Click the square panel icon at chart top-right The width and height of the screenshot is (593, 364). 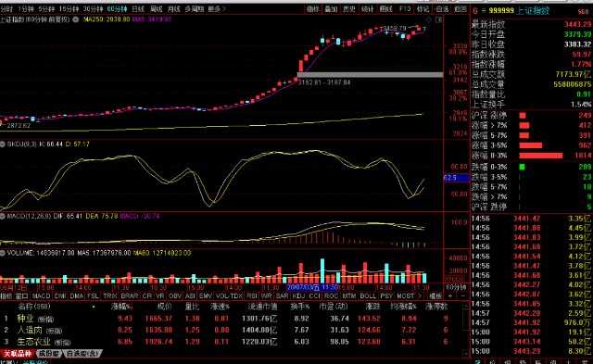click(x=438, y=19)
